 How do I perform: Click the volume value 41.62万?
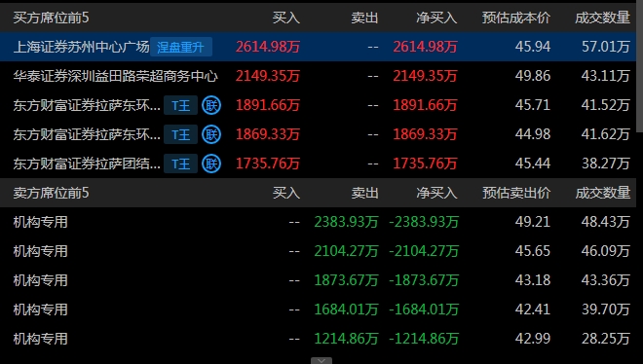[606, 134]
